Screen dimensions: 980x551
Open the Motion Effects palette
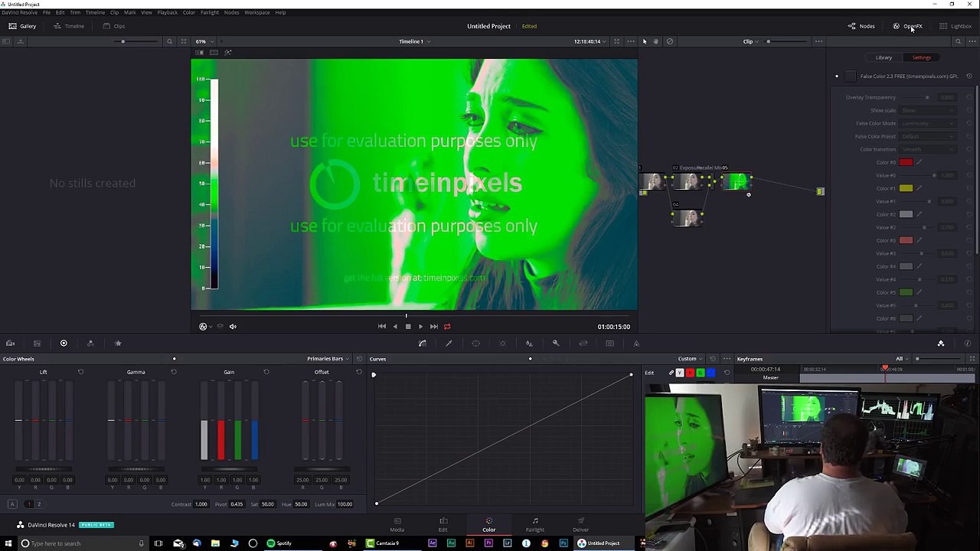pos(118,344)
